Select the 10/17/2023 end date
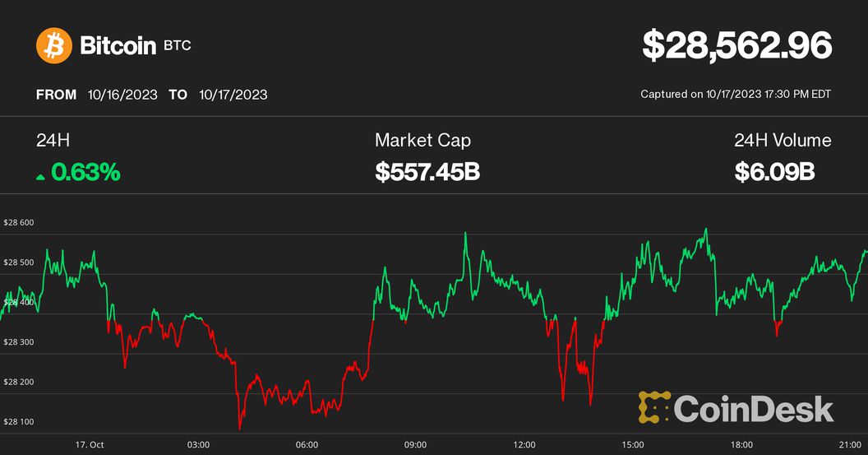 [x=233, y=95]
